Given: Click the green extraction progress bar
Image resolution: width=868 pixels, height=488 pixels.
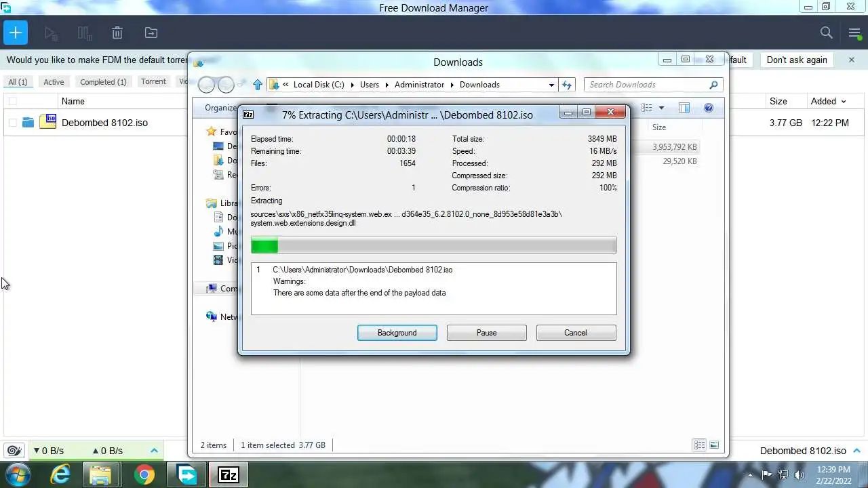Looking at the screenshot, I should point(264,245).
